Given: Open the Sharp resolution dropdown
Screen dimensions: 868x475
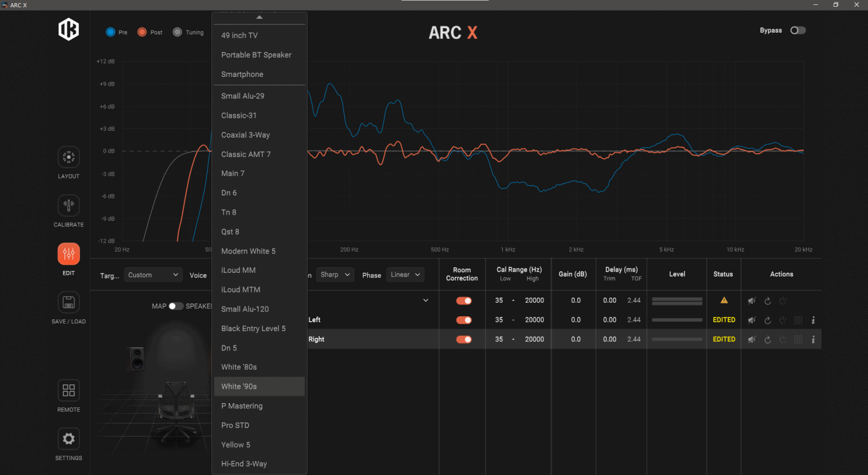Looking at the screenshot, I should point(335,275).
